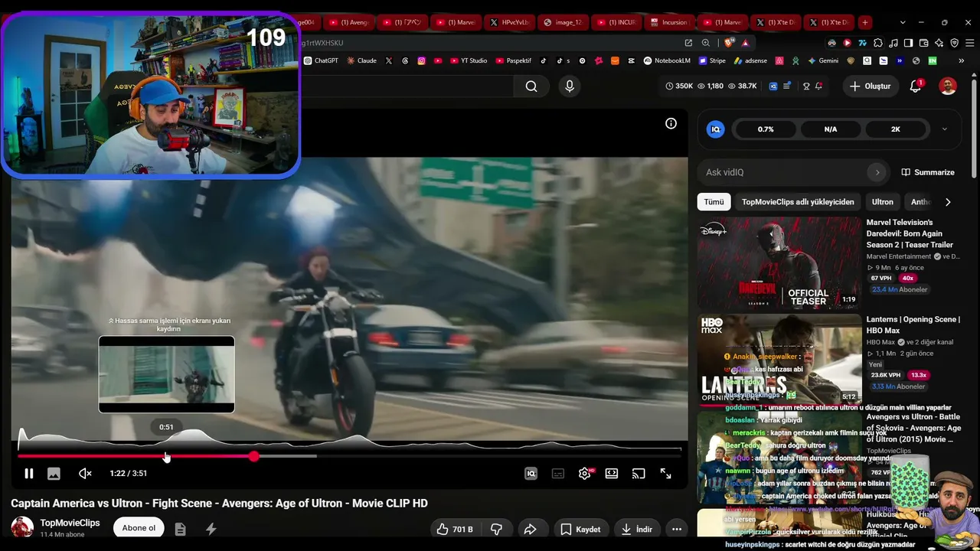Open Lanterns Opening Scene video title
Image resolution: width=980 pixels, height=551 pixels.
pos(913,324)
